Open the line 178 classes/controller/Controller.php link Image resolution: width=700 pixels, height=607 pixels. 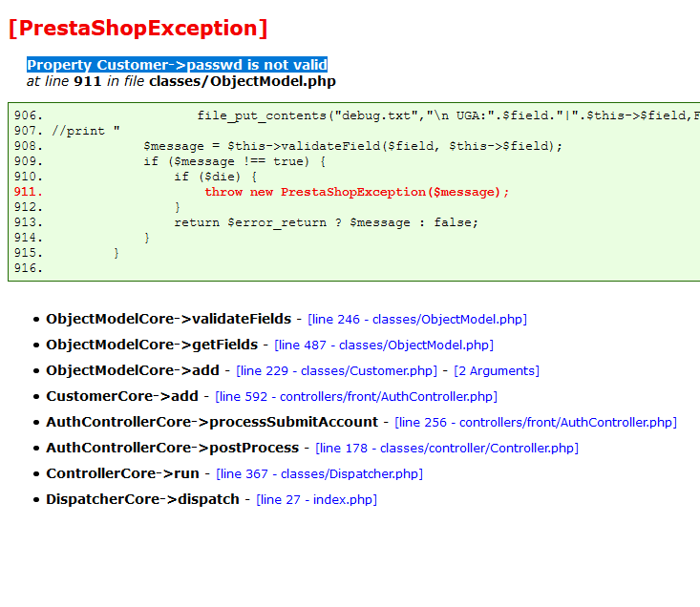[447, 449]
